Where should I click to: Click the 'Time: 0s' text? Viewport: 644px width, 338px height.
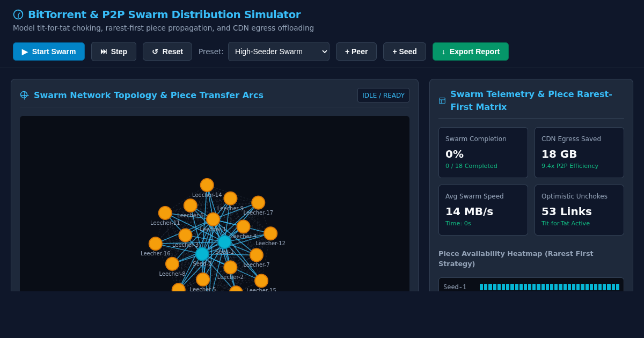(458, 224)
